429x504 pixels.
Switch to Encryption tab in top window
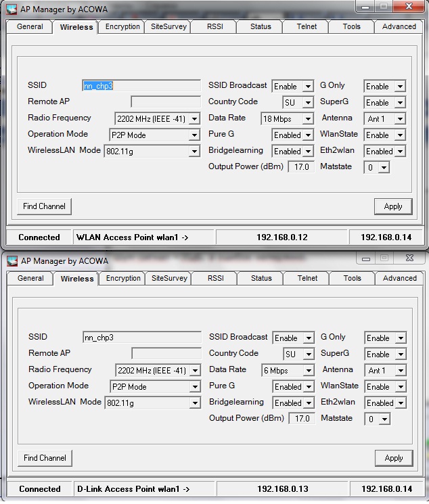(122, 26)
